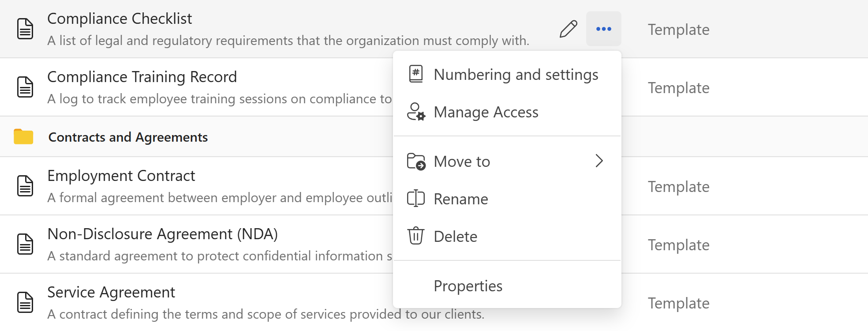Select the Move to menu entry
The height and width of the screenshot is (331, 868).
[507, 161]
